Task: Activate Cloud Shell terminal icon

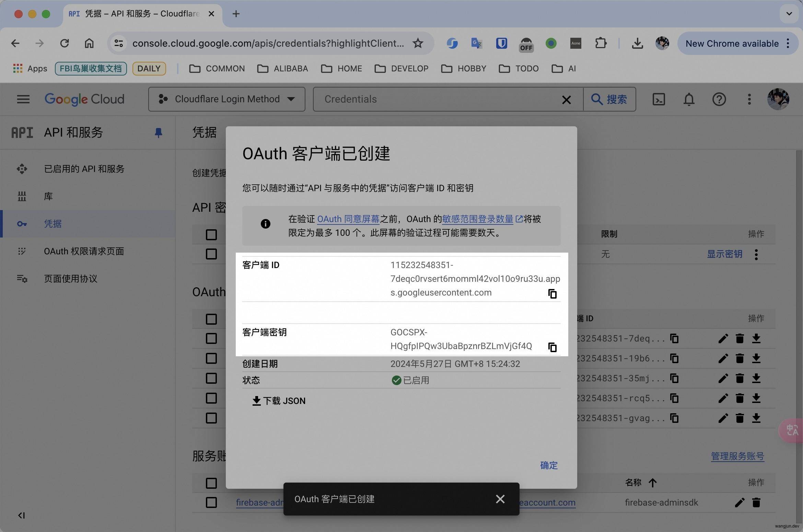Action: tap(659, 99)
